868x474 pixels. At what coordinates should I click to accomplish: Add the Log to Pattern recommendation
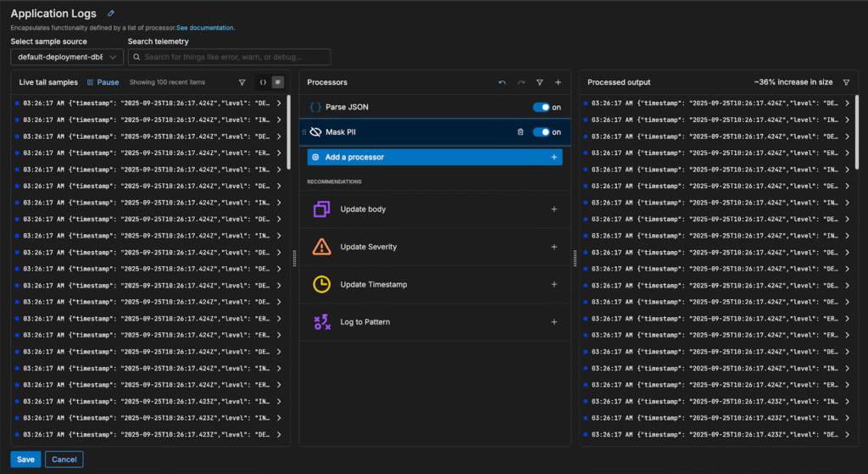coord(554,322)
